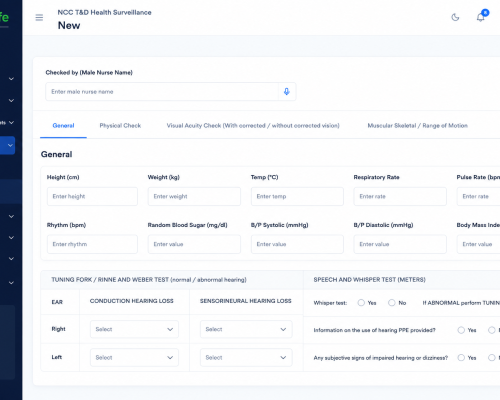The image size is (500, 400).
Task: Switch to the Visual Acuity Check tab
Action: point(253,126)
